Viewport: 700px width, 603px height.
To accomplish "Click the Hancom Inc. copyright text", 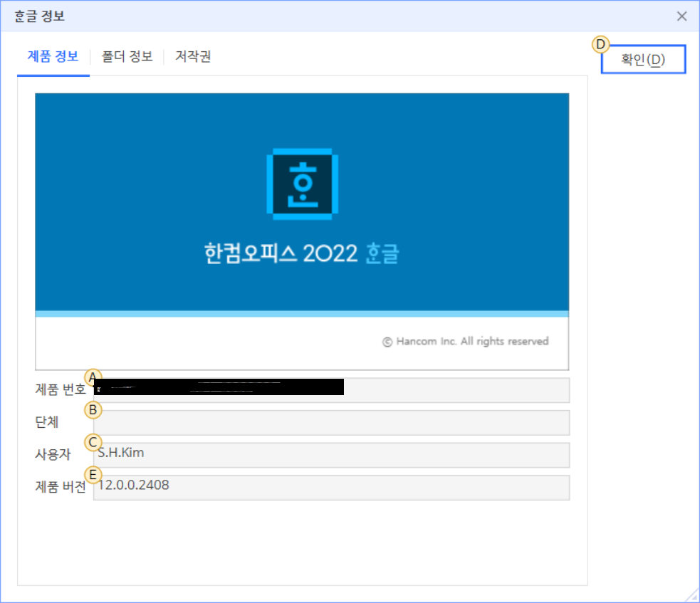I will coord(465,342).
